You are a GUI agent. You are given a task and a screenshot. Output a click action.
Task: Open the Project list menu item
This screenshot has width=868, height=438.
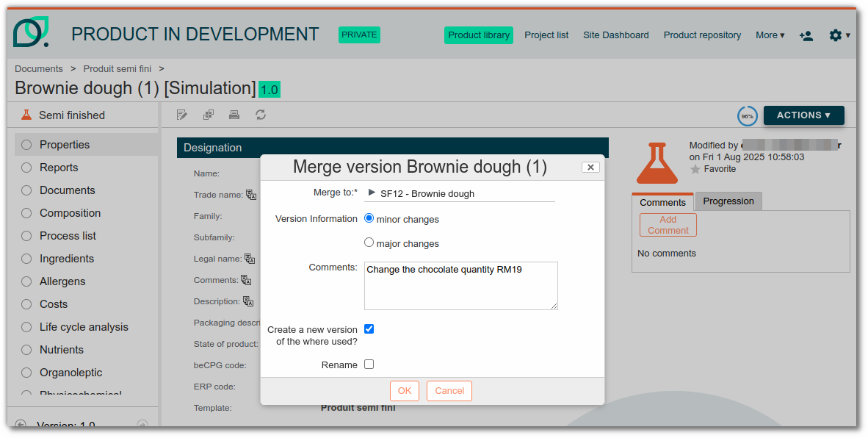click(546, 35)
